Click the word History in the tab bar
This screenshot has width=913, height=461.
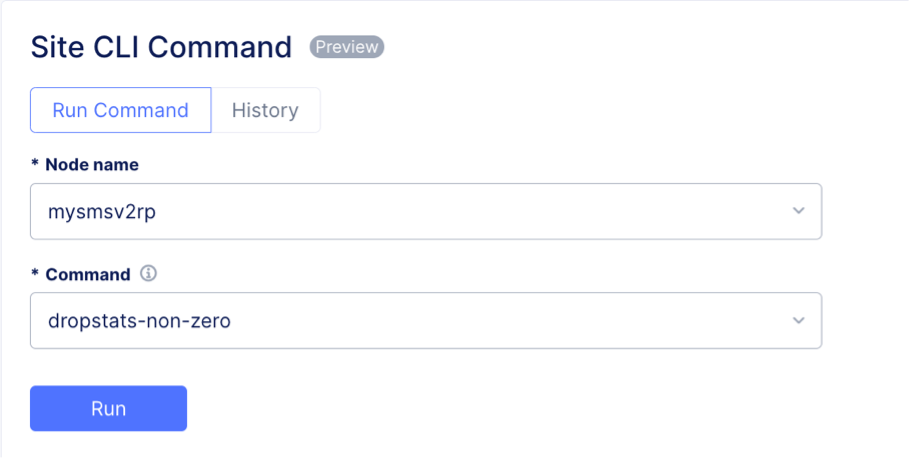[265, 110]
